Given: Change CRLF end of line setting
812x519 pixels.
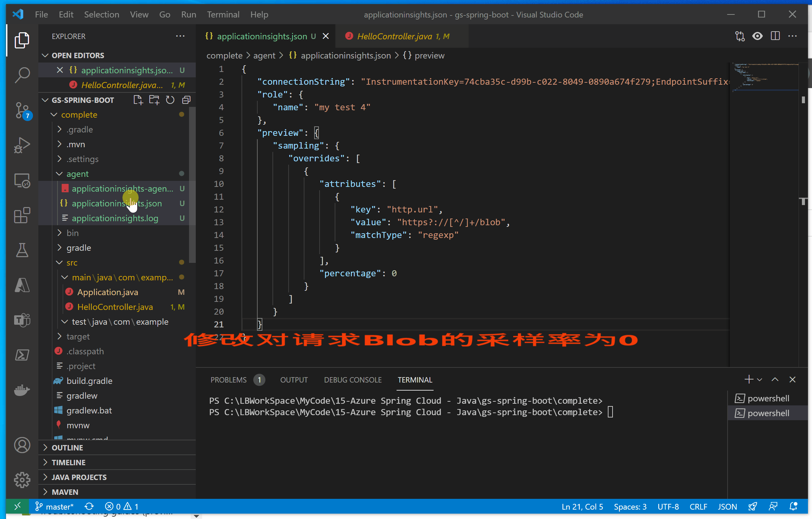Looking at the screenshot, I should pos(698,507).
